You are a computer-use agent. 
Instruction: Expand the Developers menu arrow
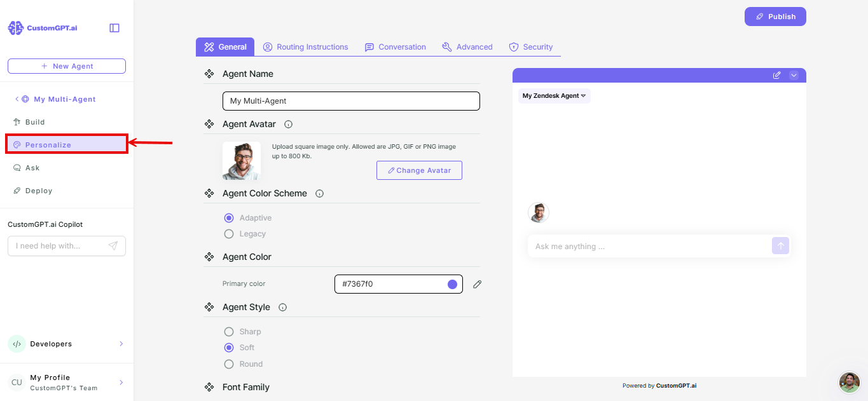pos(121,344)
